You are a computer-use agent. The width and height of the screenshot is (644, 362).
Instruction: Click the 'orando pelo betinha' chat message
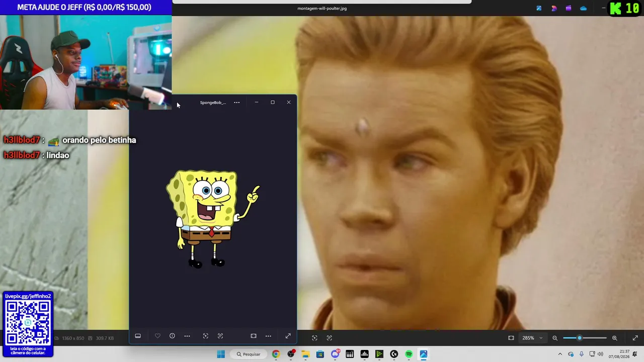click(99, 140)
